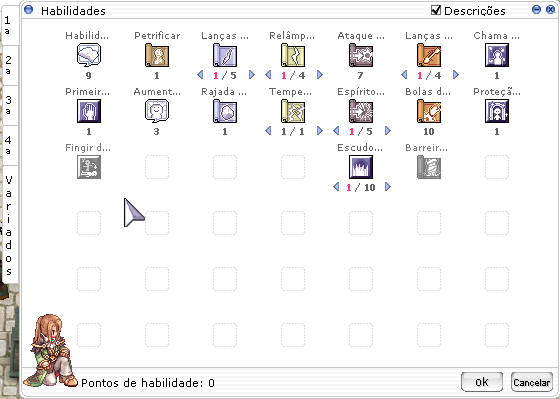Select the Primeiros Socorros hand icon

tap(89, 111)
